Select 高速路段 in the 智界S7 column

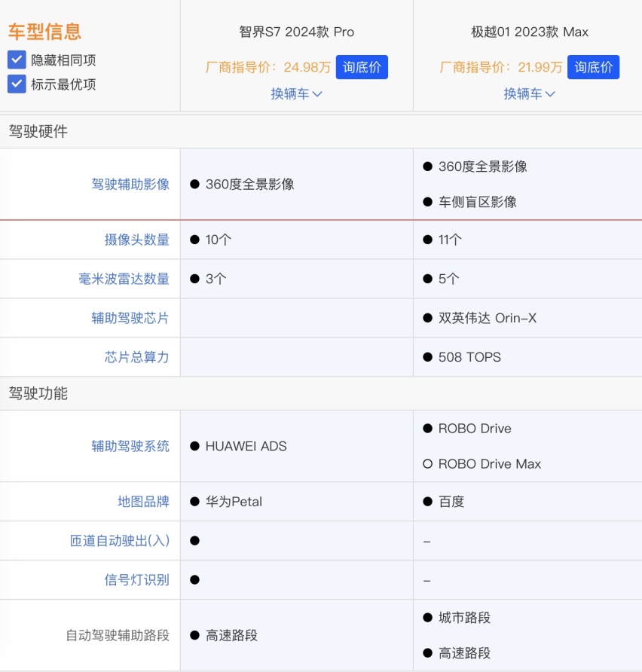(231, 635)
